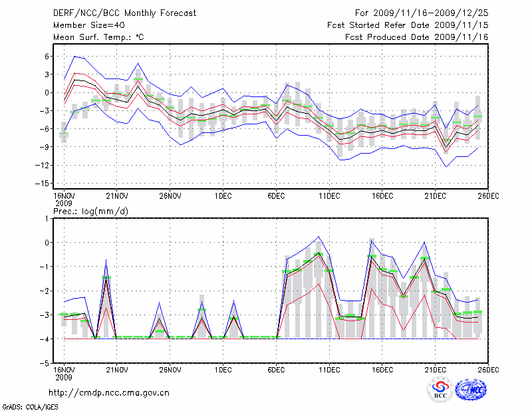The image size is (532, 411).
Task: Click the blue NCC globe logo
Action: 471,391
